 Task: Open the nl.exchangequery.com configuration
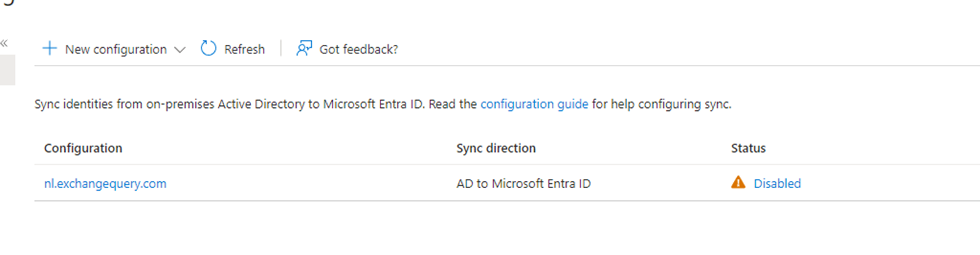coord(105,183)
